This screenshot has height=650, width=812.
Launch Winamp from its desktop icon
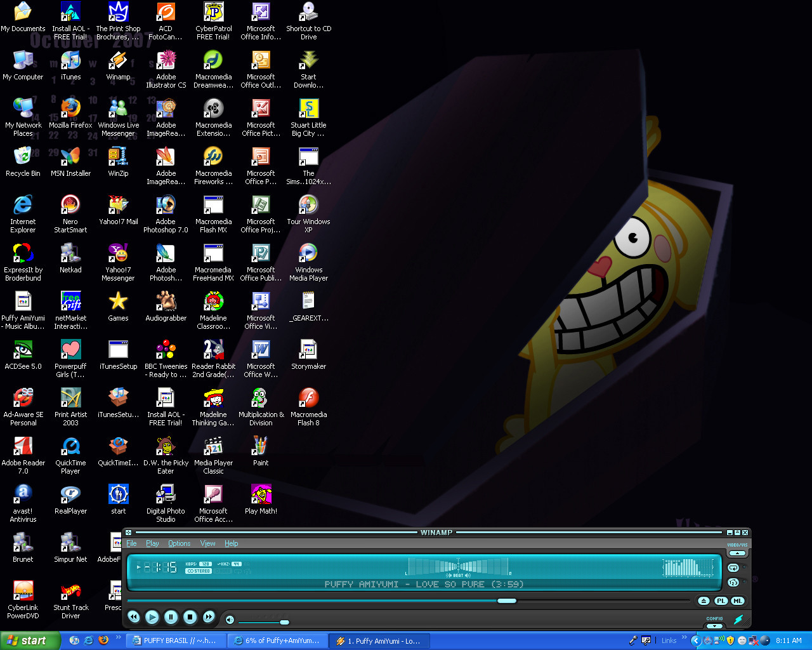[118, 65]
